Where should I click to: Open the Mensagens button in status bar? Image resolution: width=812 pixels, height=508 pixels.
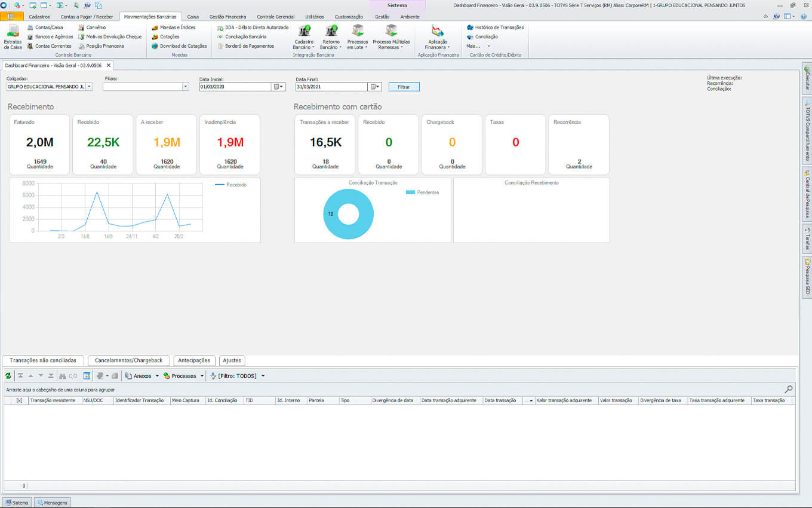53,503
